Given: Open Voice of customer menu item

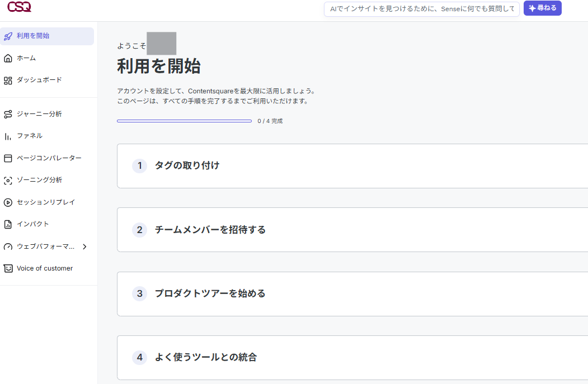Looking at the screenshot, I should 47,268.
